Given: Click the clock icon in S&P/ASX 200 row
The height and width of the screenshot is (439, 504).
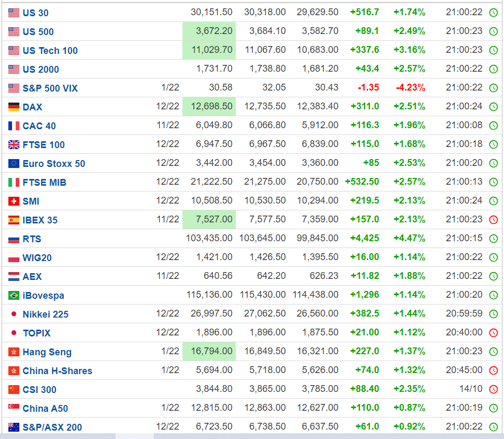Looking at the screenshot, I should click(494, 427).
